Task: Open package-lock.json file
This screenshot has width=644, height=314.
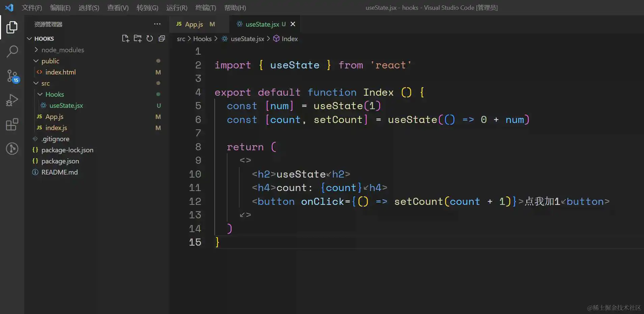Action: pos(67,150)
